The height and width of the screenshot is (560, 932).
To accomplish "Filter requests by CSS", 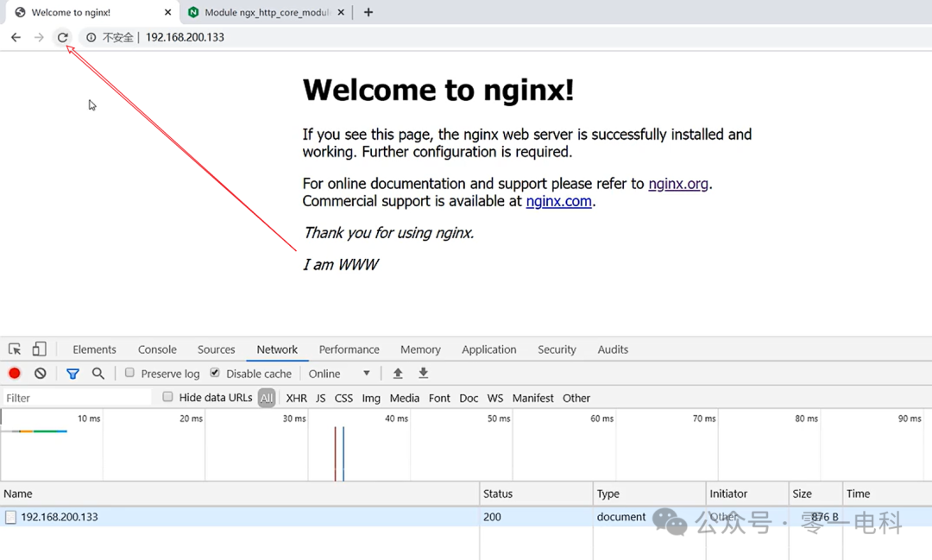I will [x=343, y=398].
